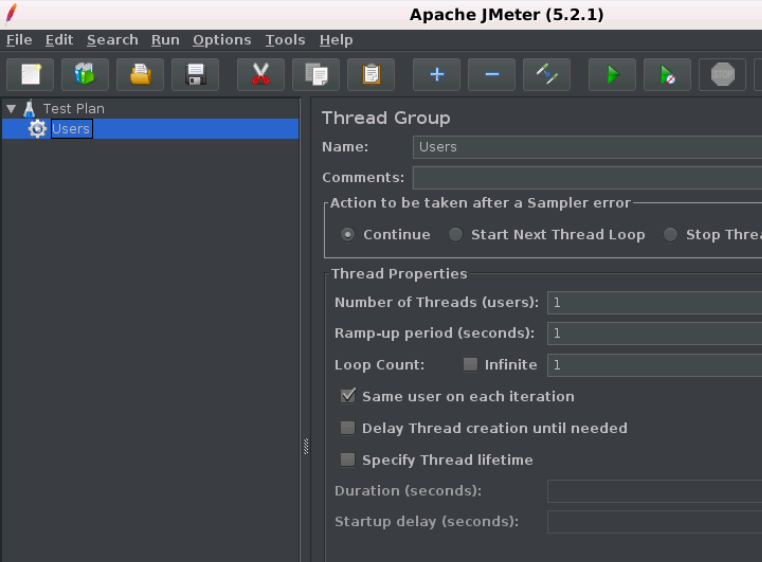Viewport: 762px width, 562px height.
Task: Open the Templates icon in the toolbar
Action: pos(85,74)
